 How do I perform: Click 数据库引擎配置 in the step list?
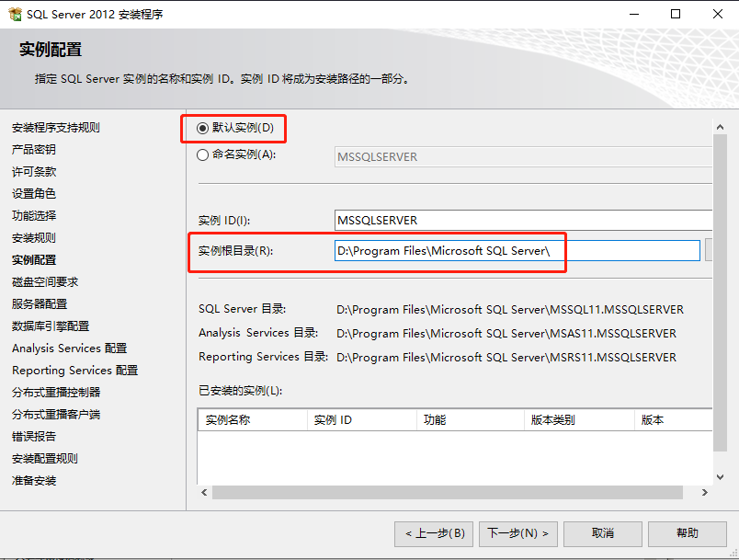51,326
